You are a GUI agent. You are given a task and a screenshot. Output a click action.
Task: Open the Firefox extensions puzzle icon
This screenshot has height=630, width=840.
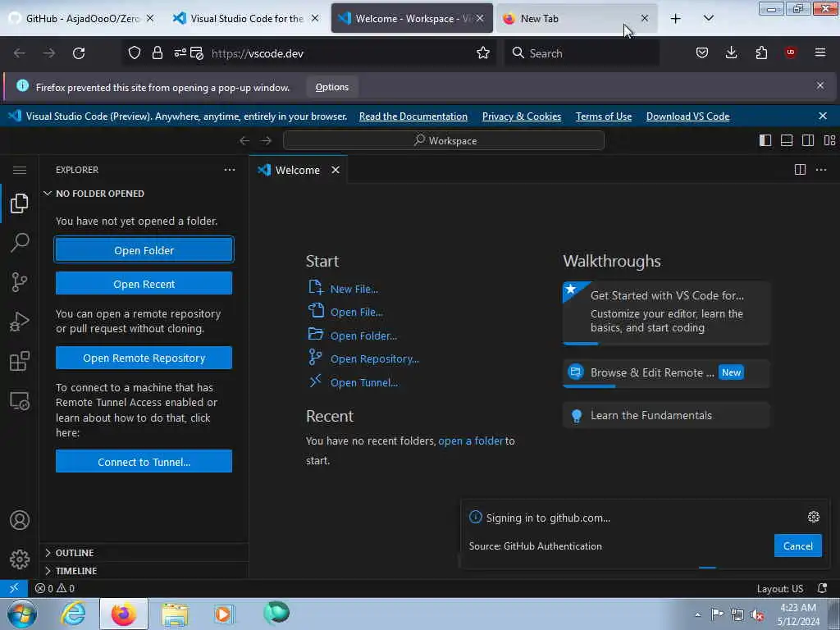761,53
